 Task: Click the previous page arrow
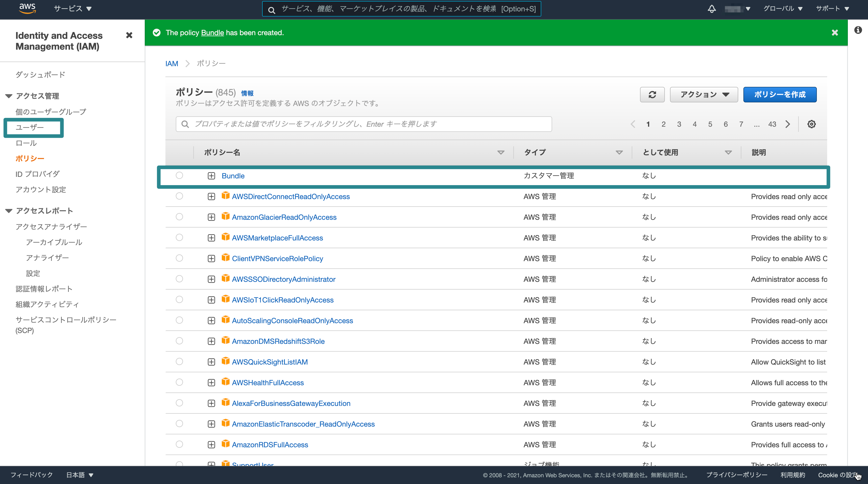(633, 124)
